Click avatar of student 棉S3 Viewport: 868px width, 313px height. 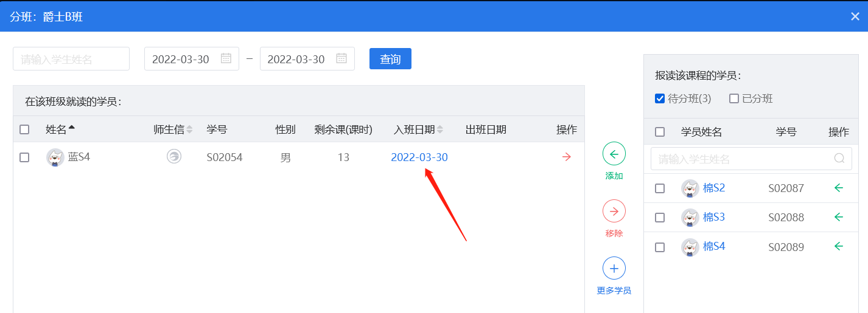click(x=690, y=218)
